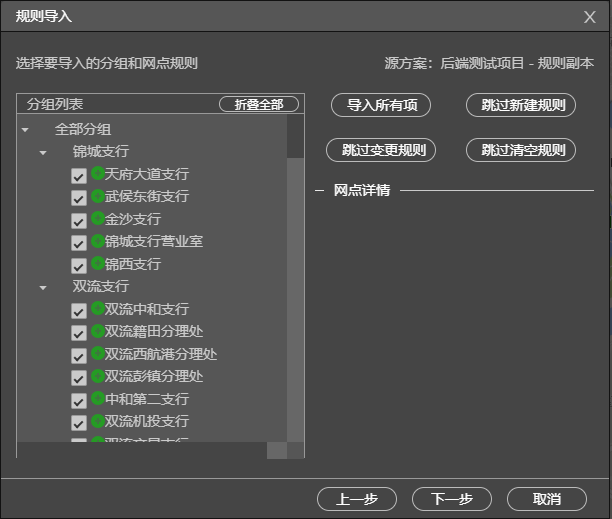The width and height of the screenshot is (612, 519).
Task: Collapse the 锦城支行 group
Action: coord(43,153)
